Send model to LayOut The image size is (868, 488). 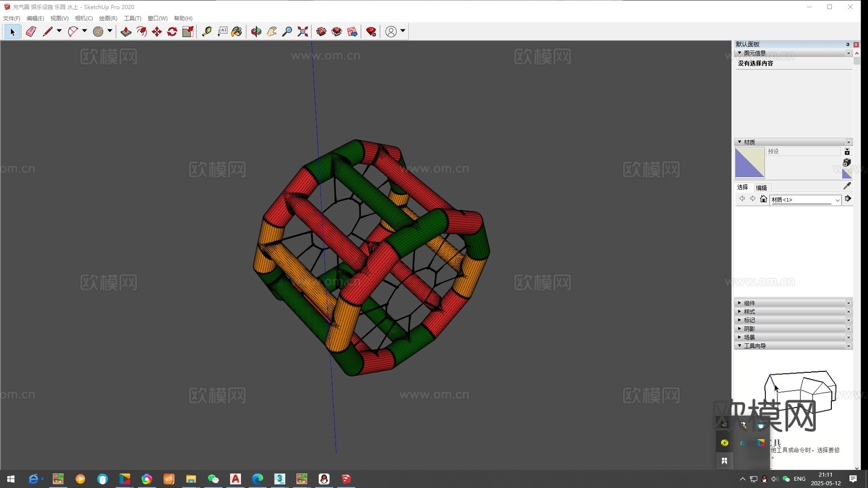pos(353,32)
